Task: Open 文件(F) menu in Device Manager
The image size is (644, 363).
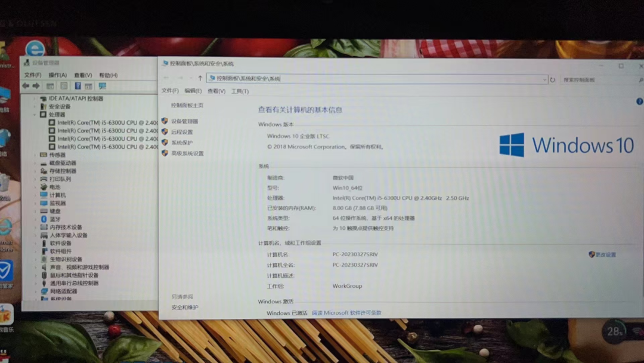Action: (33, 75)
